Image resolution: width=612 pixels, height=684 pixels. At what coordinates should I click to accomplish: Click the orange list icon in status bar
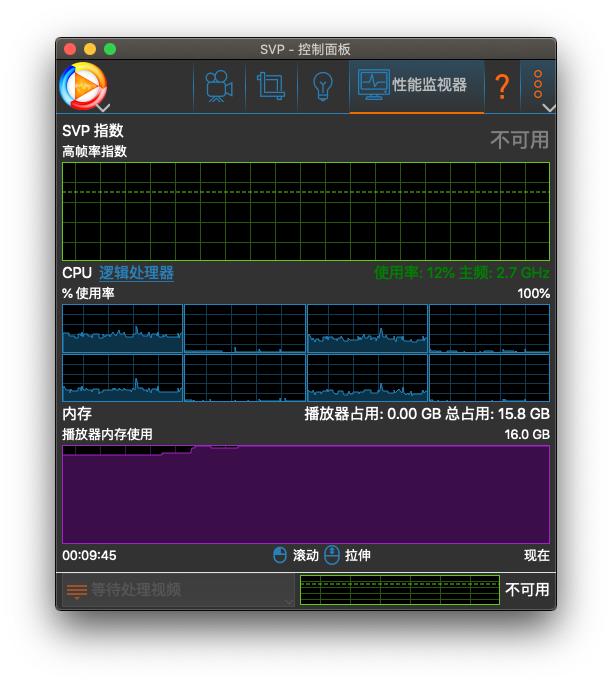(x=77, y=591)
